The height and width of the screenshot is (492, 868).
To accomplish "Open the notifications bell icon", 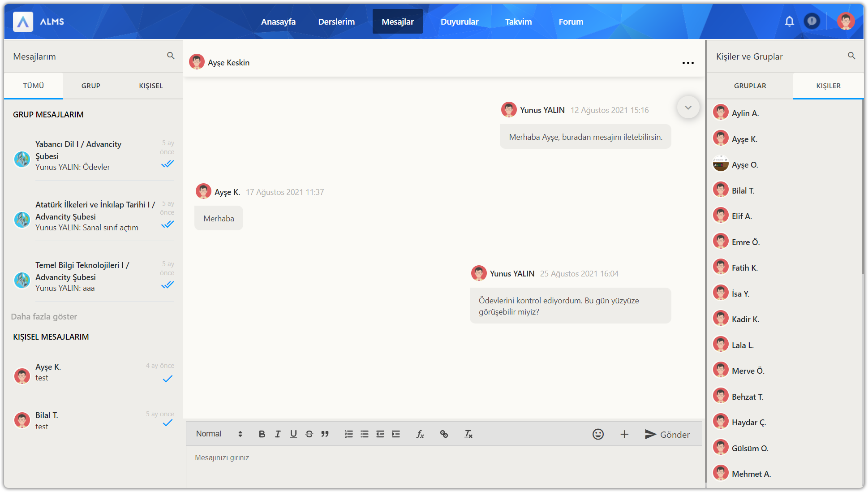I will (x=789, y=22).
